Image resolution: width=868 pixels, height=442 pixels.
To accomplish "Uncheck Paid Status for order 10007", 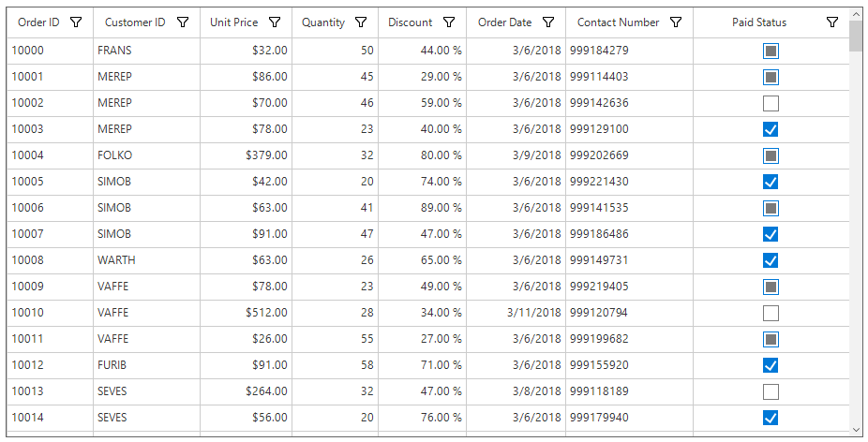I will (x=771, y=234).
